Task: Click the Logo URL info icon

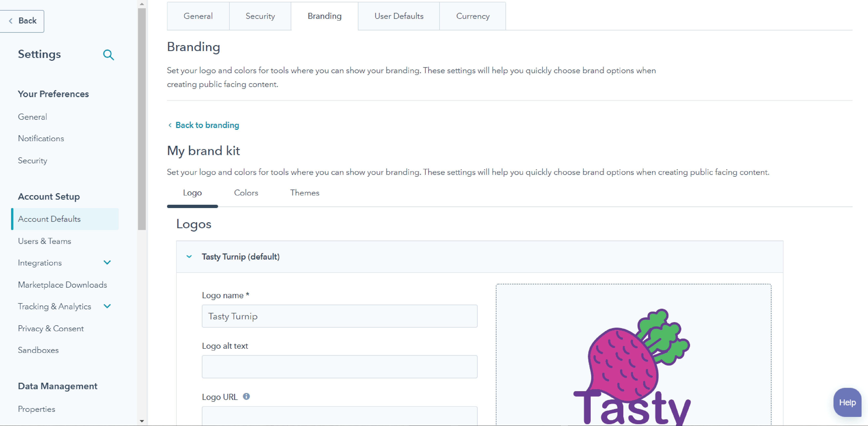Action: 246,396
